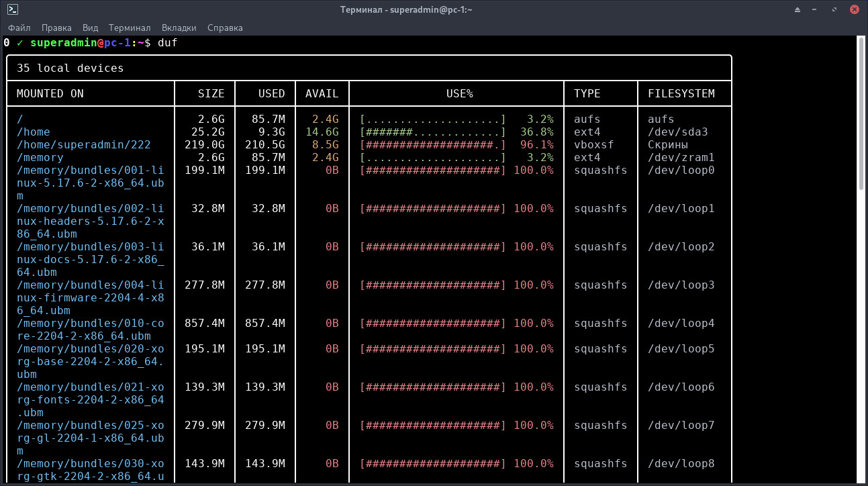The width and height of the screenshot is (868, 486).
Task: Click the 9.3G used value
Action: point(272,132)
